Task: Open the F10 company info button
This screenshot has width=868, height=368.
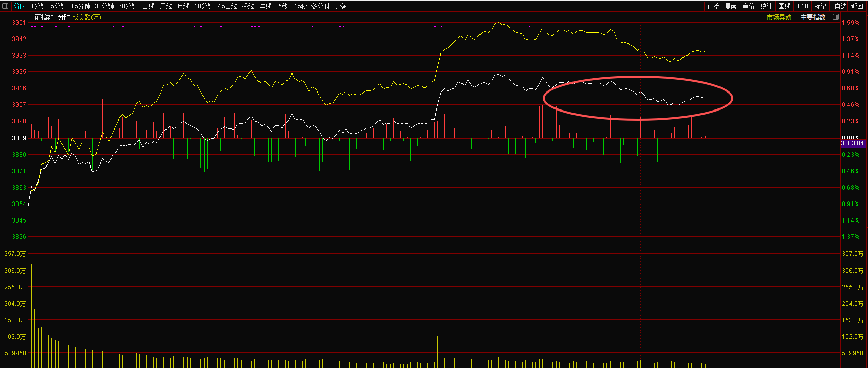Action: tap(803, 6)
